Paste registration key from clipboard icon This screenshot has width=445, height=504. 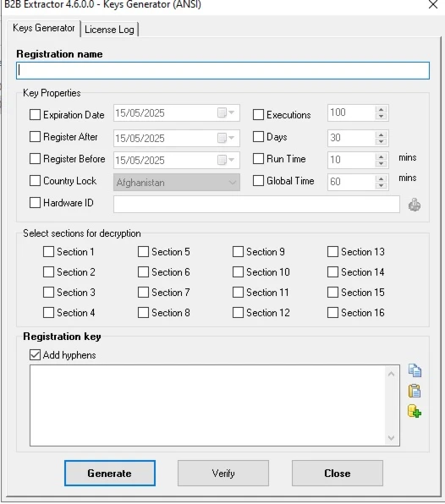tap(415, 392)
